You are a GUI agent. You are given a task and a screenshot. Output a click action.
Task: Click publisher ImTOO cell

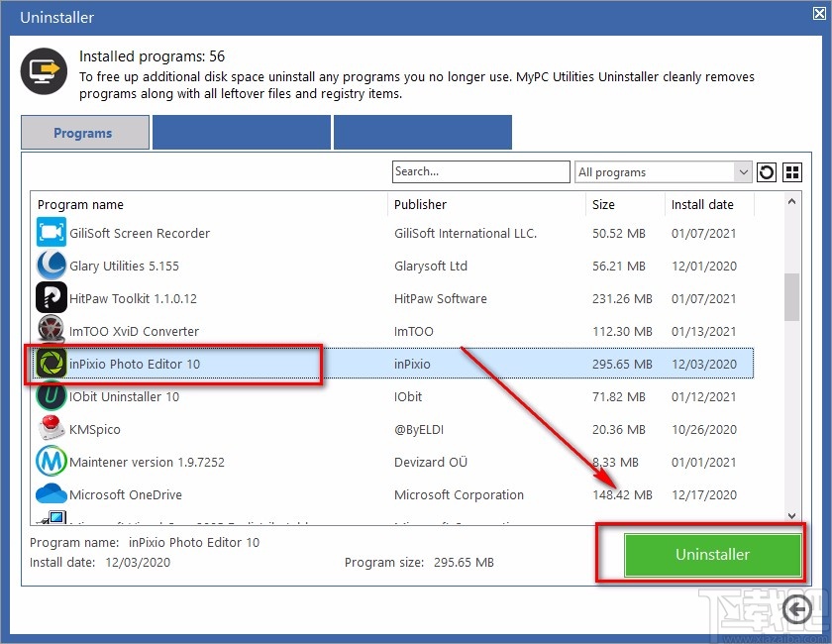[x=413, y=331]
